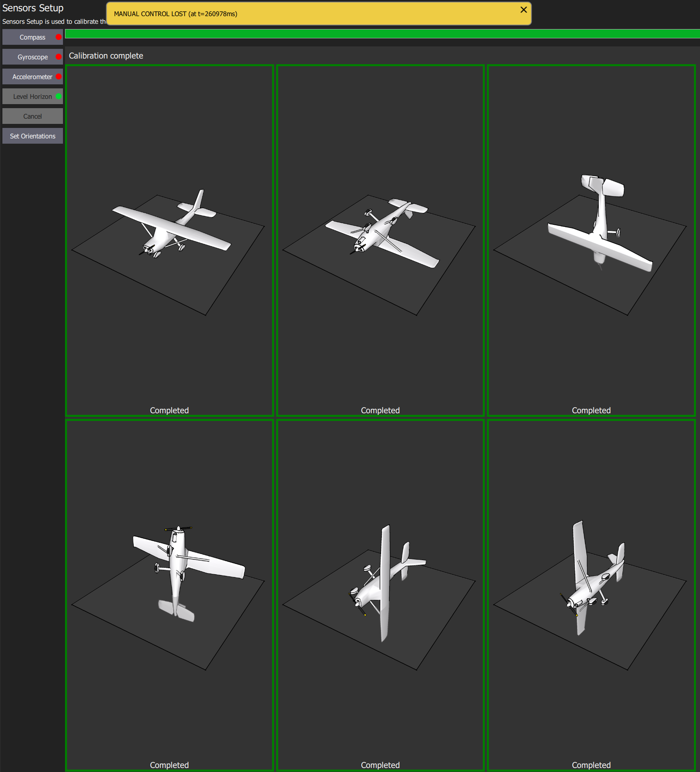700x772 pixels.
Task: Select bottom-right wing-up orientation tile
Action: pos(591,595)
